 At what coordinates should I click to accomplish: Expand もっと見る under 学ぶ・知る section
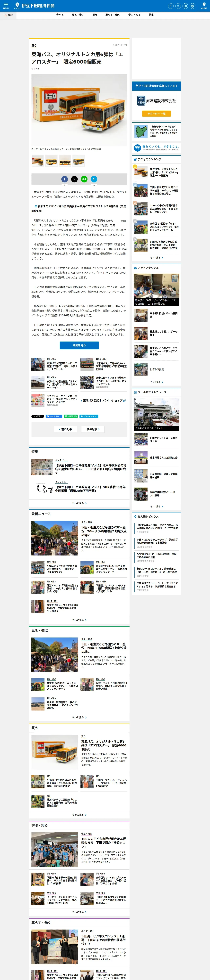coord(79,912)
